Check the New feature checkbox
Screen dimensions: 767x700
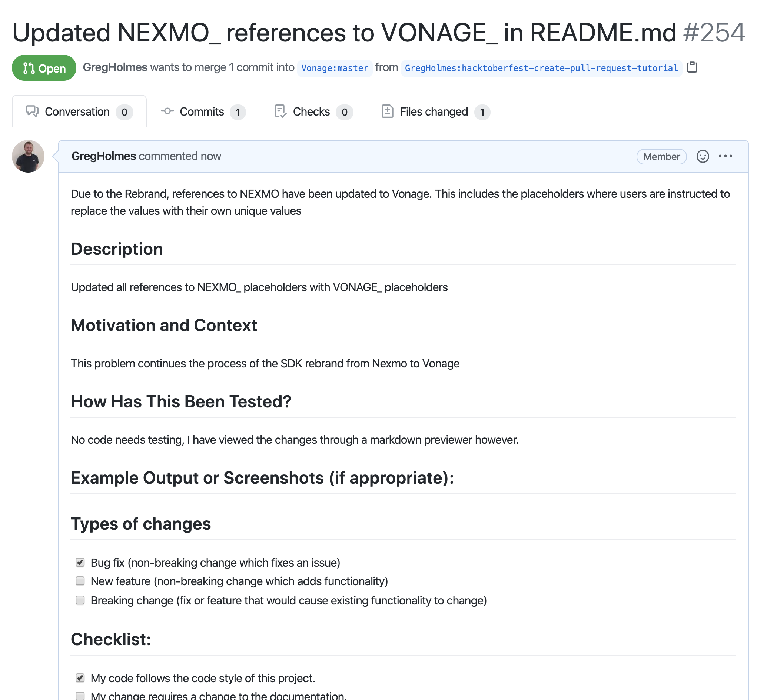(80, 581)
